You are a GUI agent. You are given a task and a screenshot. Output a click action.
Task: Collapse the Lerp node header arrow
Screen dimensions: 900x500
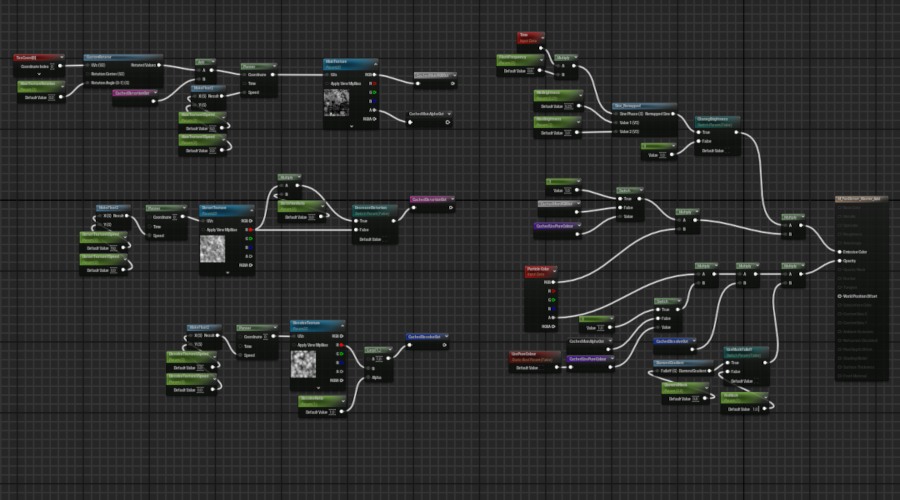pos(390,350)
